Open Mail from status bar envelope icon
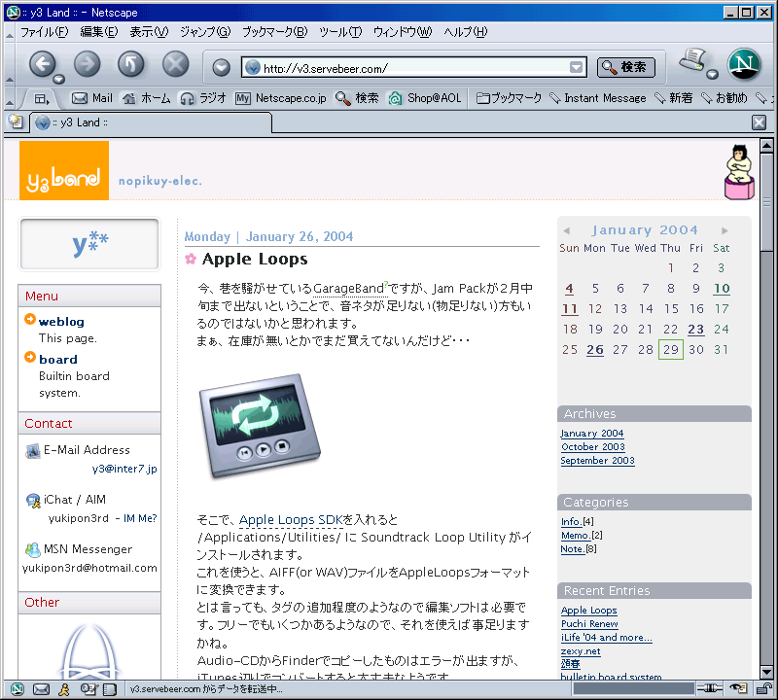This screenshot has width=778, height=700. 41,689
